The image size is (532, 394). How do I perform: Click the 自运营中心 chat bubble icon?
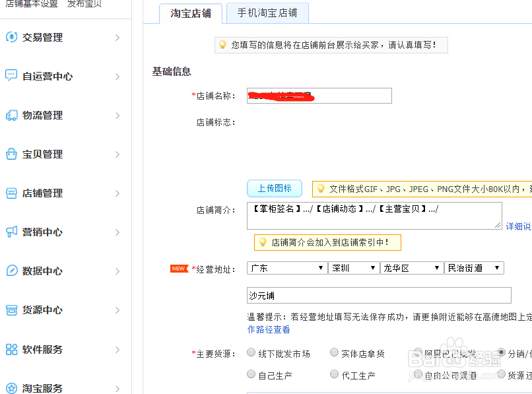click(11, 75)
